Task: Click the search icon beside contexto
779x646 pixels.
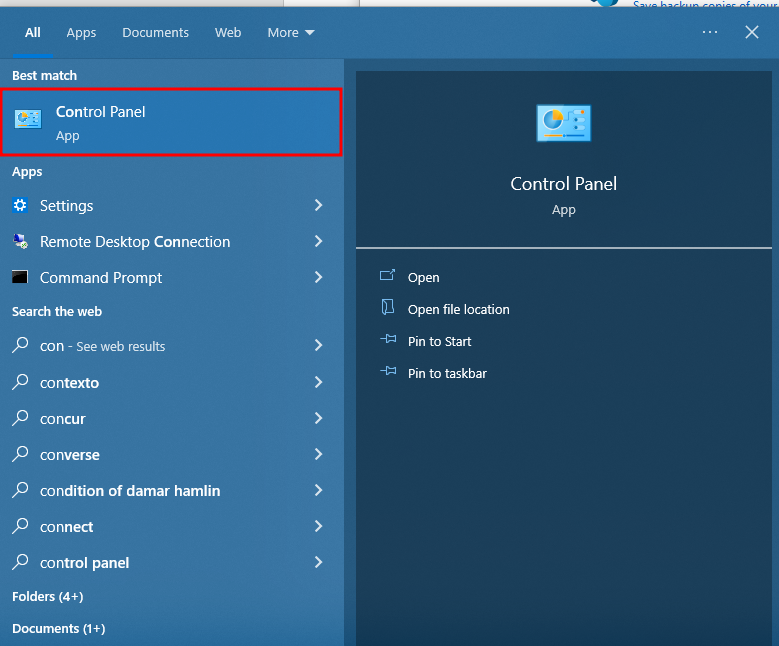Action: click(x=20, y=382)
